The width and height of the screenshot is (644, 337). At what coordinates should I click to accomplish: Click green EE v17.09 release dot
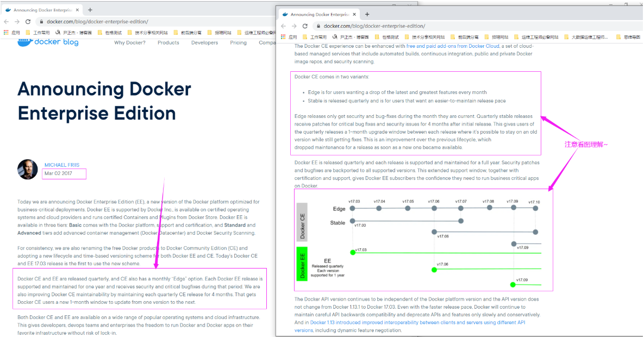[512, 284]
